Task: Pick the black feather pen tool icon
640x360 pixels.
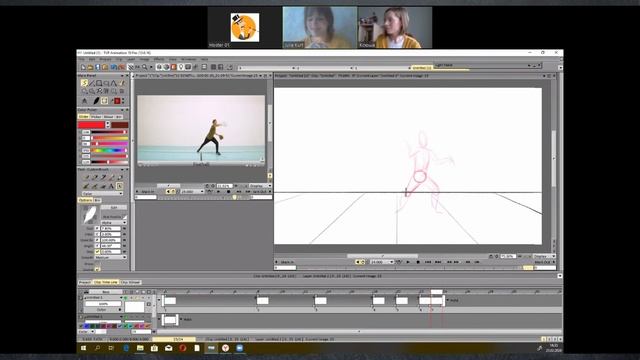Action: click(96, 100)
